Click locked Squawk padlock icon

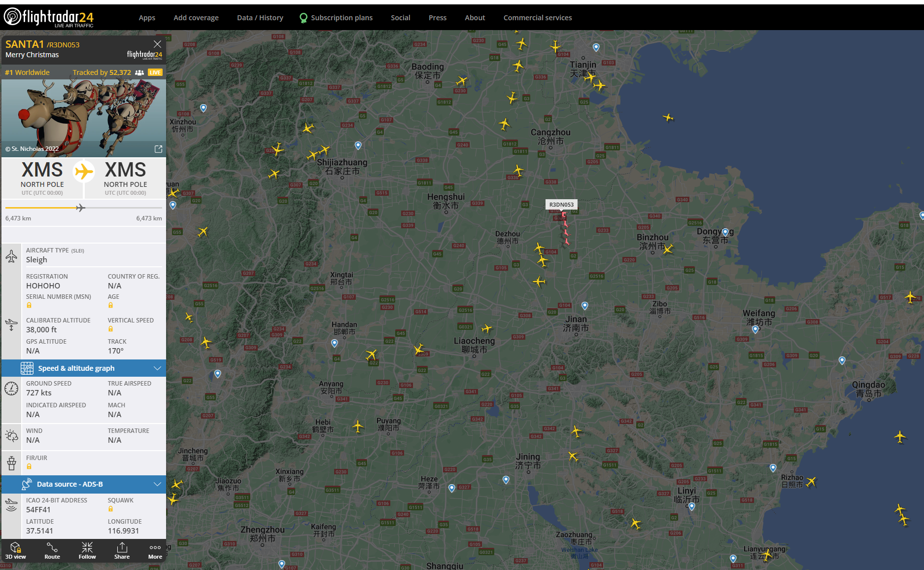(x=110, y=509)
